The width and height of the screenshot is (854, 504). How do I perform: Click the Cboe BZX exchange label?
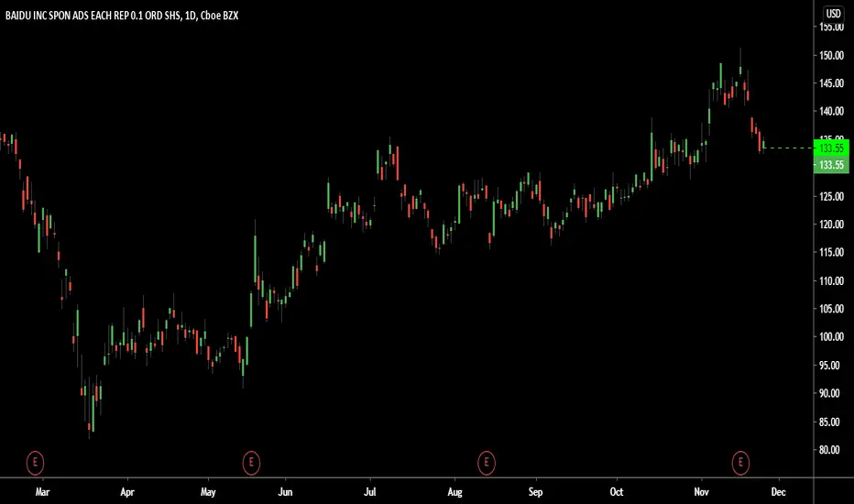[220, 16]
